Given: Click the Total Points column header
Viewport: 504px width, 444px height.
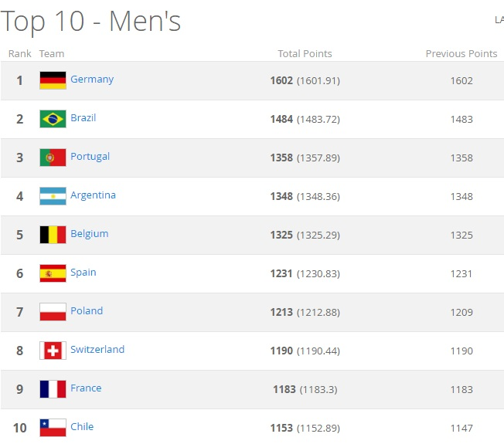Looking at the screenshot, I should 305,54.
